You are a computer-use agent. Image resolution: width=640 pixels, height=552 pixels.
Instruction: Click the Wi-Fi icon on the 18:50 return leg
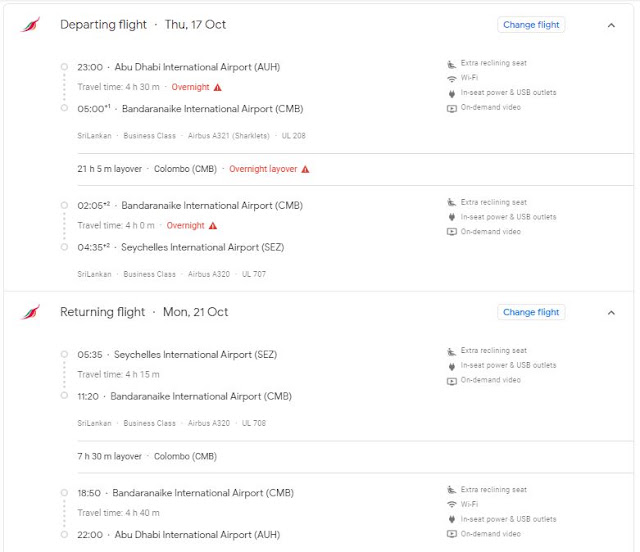451,504
